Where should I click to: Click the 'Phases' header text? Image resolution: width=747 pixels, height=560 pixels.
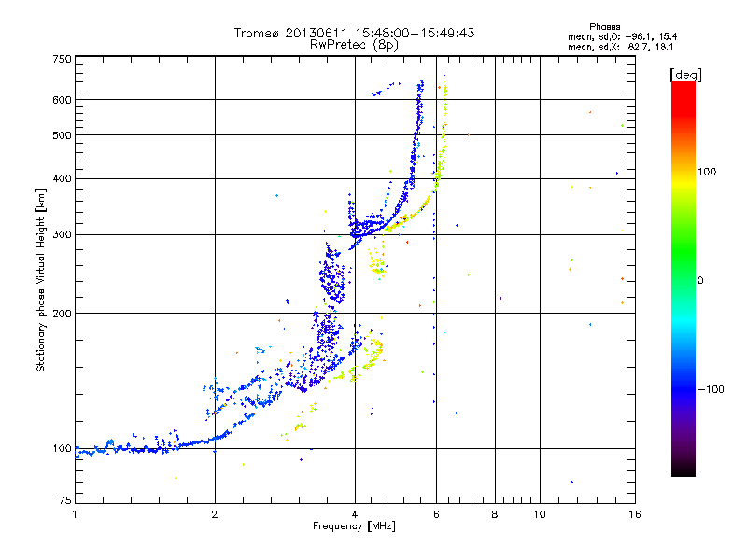pos(604,27)
